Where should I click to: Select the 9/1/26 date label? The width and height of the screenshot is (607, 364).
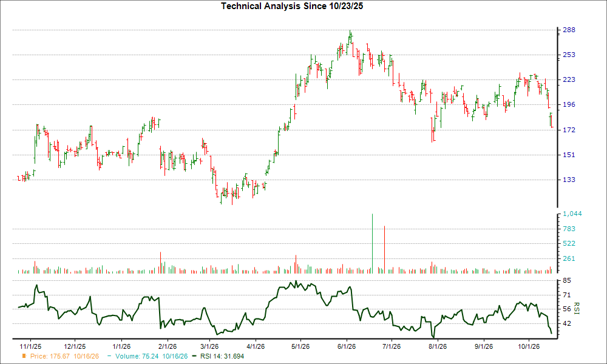click(x=484, y=346)
